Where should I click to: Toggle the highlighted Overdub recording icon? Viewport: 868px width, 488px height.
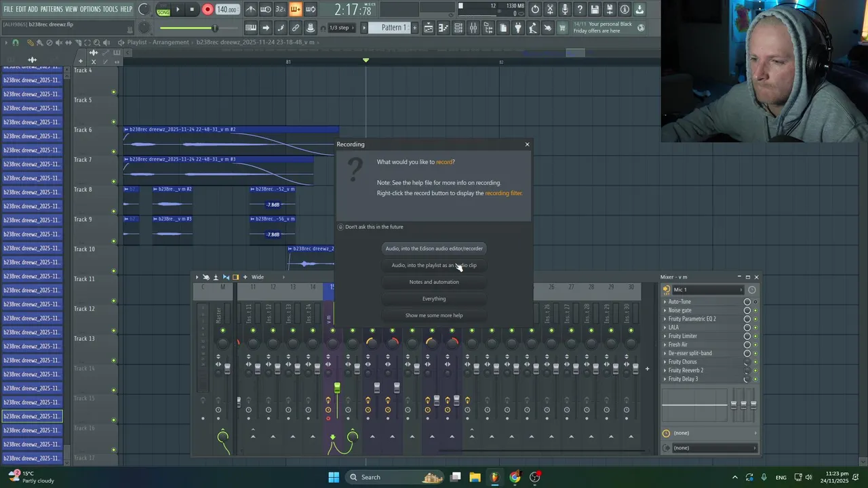pos(296,9)
